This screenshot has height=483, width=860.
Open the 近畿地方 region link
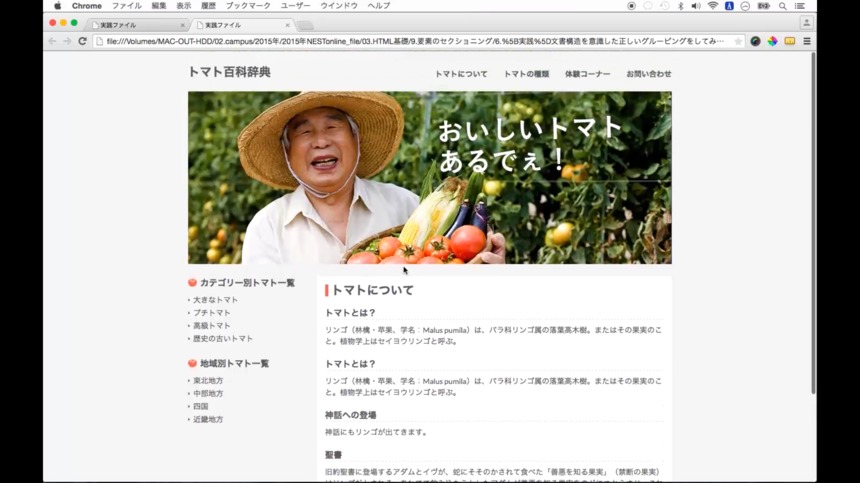tap(208, 419)
